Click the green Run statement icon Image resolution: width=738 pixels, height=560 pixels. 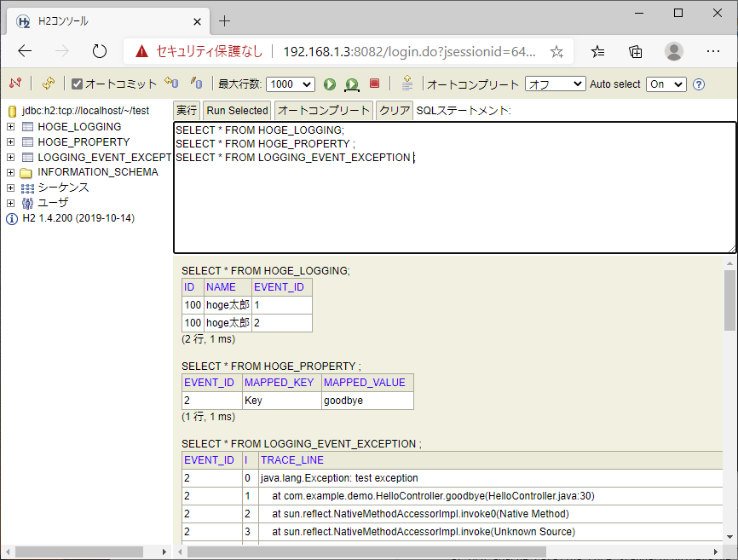point(330,84)
